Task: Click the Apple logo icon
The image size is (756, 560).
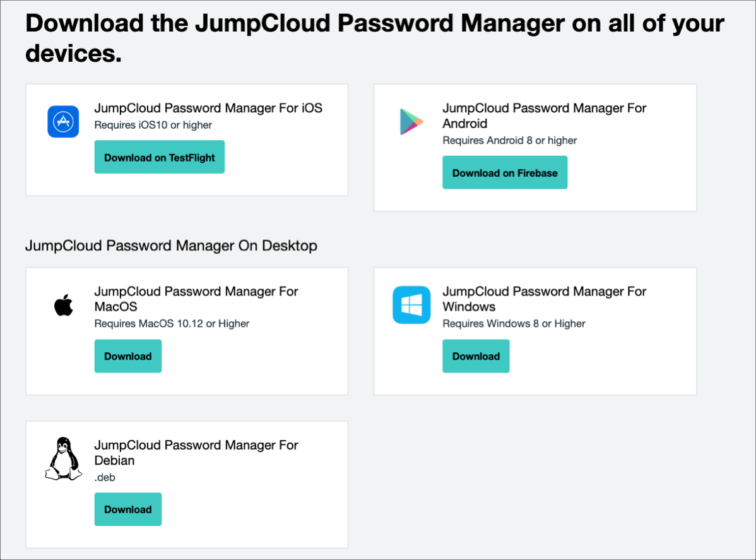Action: [x=63, y=306]
